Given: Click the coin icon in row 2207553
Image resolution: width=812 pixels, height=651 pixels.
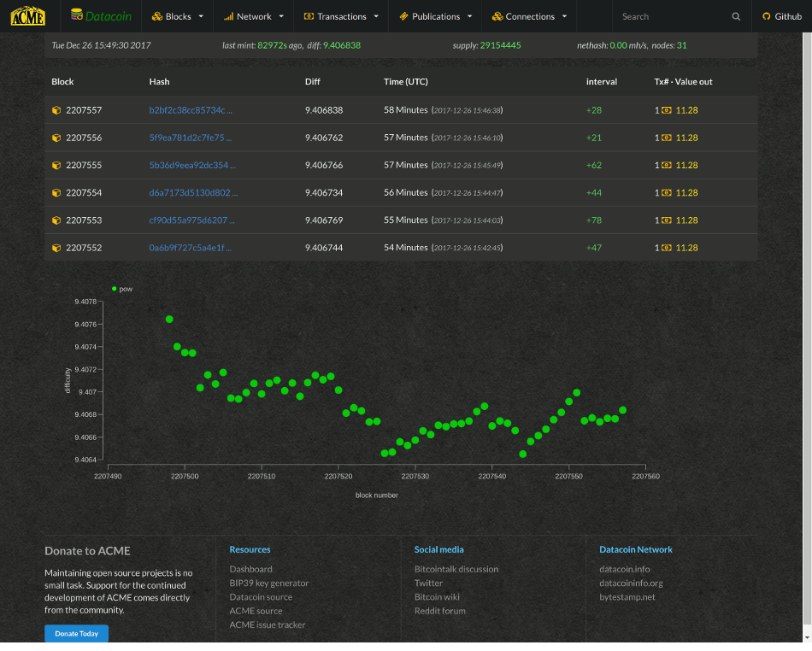Looking at the screenshot, I should click(x=667, y=220).
